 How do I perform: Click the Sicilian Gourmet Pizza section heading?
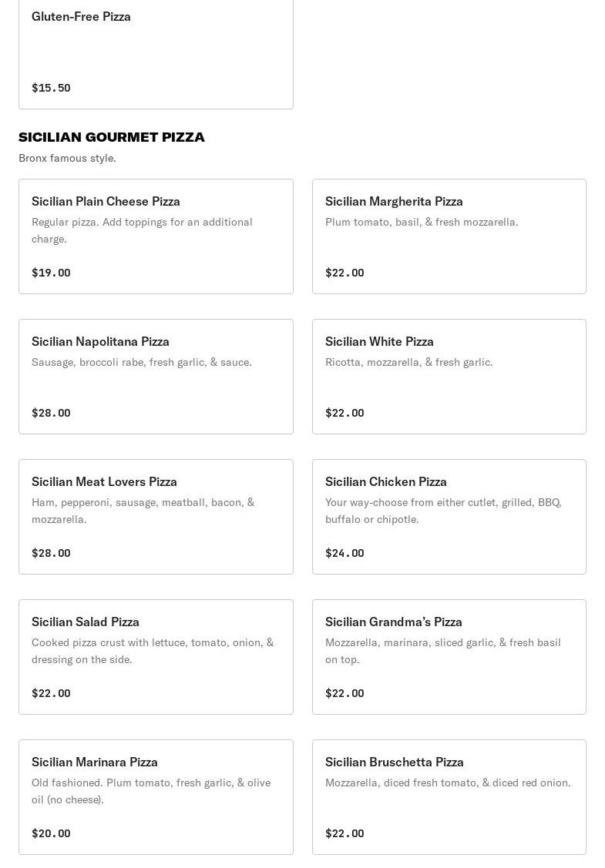click(112, 137)
